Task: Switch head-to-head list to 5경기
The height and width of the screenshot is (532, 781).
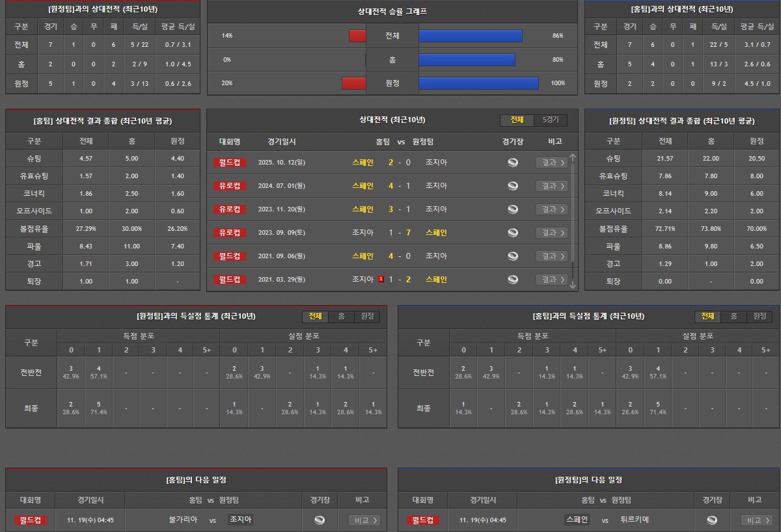Action: pos(550,120)
